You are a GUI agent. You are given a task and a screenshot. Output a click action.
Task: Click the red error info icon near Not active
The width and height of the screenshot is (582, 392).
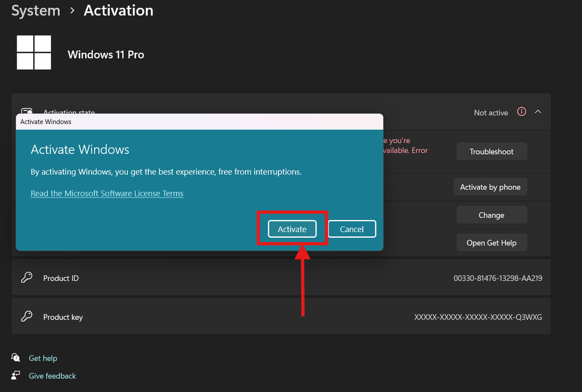click(521, 112)
